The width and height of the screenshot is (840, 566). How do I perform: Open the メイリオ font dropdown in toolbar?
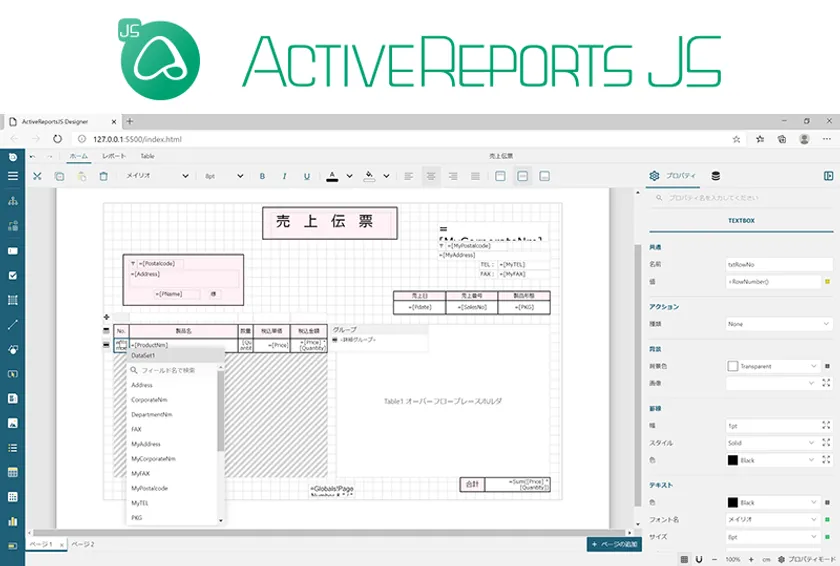(x=156, y=176)
